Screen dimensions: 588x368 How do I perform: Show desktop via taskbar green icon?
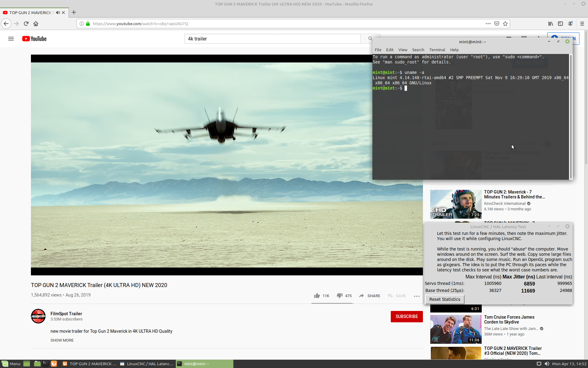coord(27,364)
